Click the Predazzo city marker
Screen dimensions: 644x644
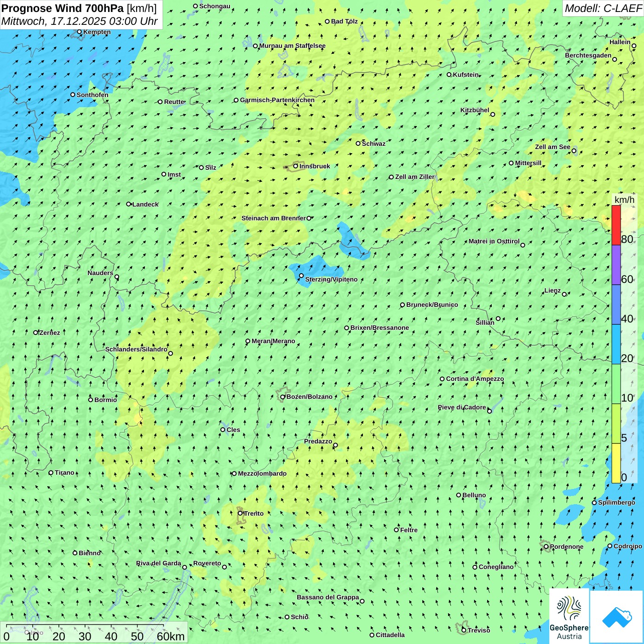click(x=335, y=445)
